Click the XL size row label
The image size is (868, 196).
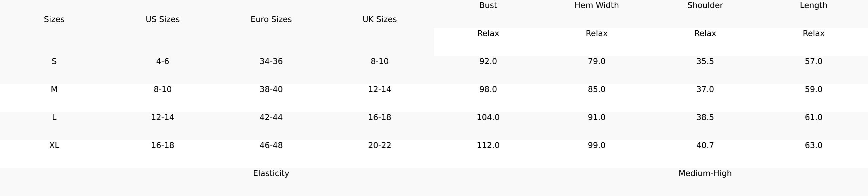54,145
